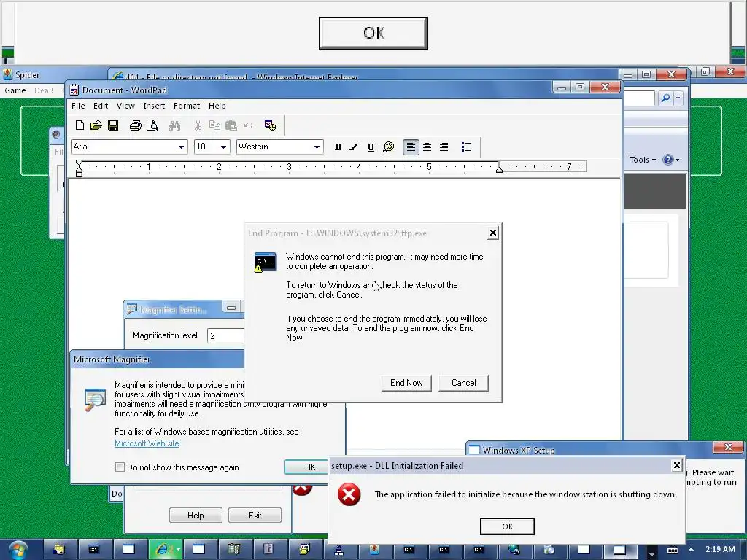Click right indent marker on WordPad ruler

[499, 169]
